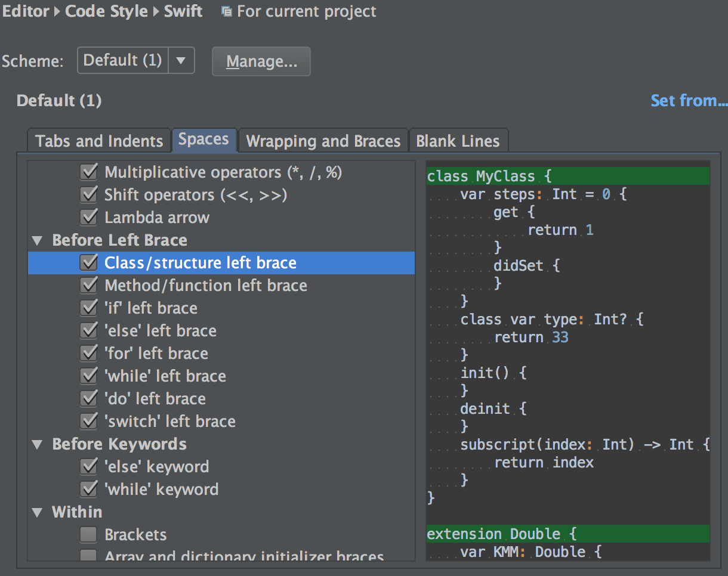Open the Scheme dropdown arrow
This screenshot has height=576, width=728.
pos(181,60)
